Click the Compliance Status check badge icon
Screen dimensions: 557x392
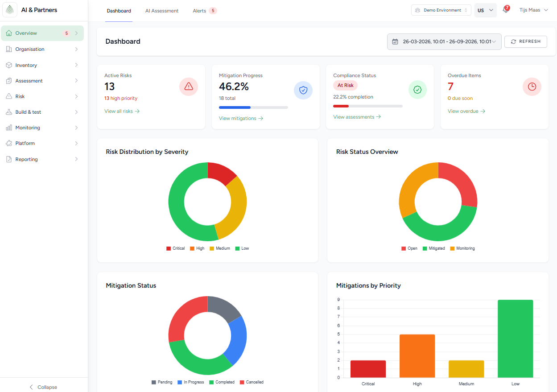(417, 90)
